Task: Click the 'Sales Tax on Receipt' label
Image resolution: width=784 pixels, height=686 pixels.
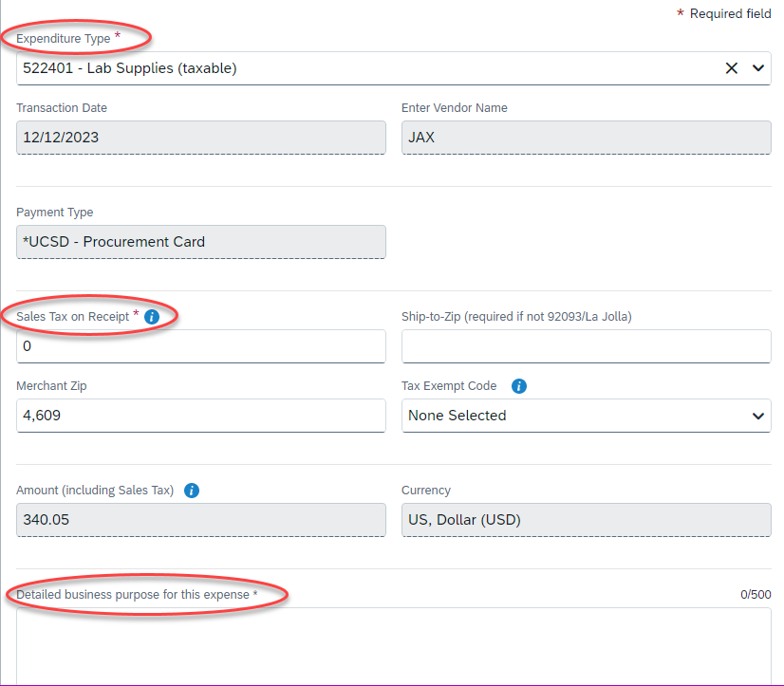Action: tap(72, 316)
